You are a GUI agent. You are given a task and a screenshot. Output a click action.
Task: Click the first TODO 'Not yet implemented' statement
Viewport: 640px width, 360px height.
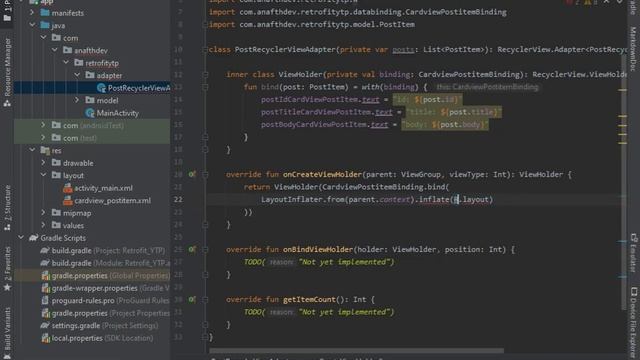tap(319, 262)
